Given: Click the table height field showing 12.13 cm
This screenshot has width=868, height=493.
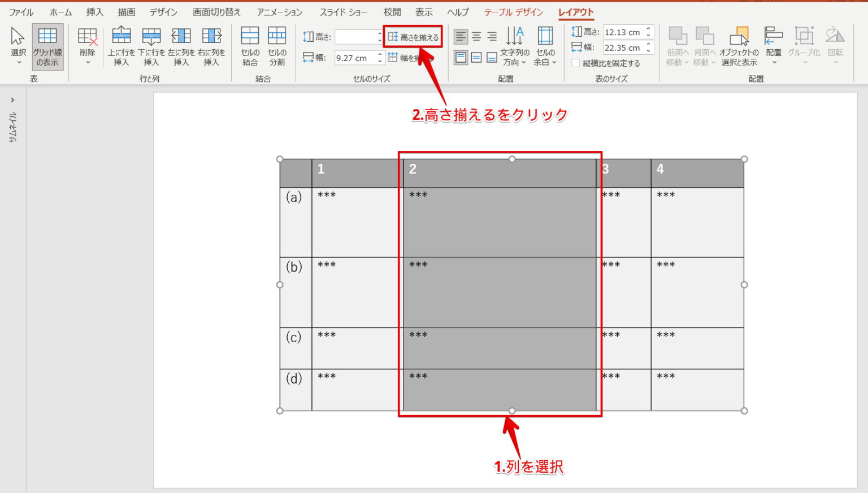Looking at the screenshot, I should click(623, 32).
